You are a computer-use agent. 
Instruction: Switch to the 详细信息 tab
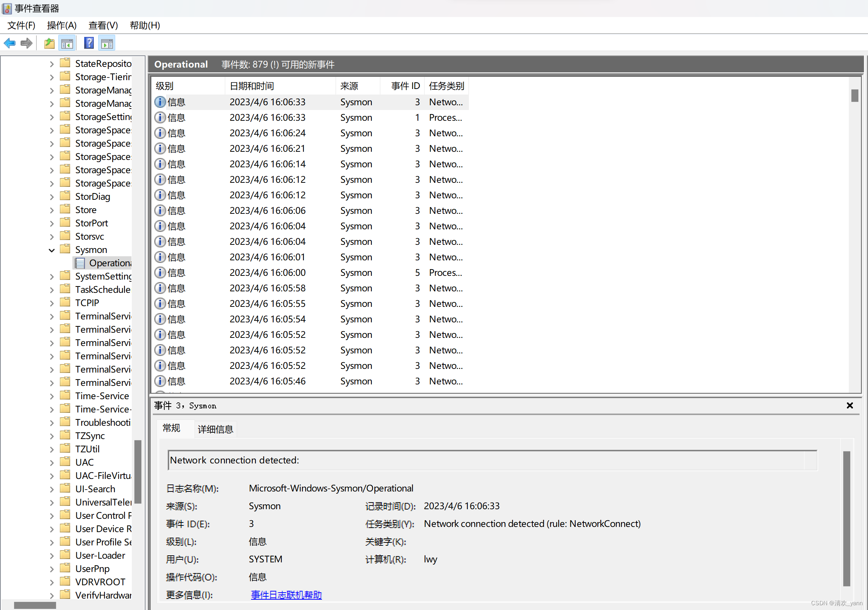point(215,429)
